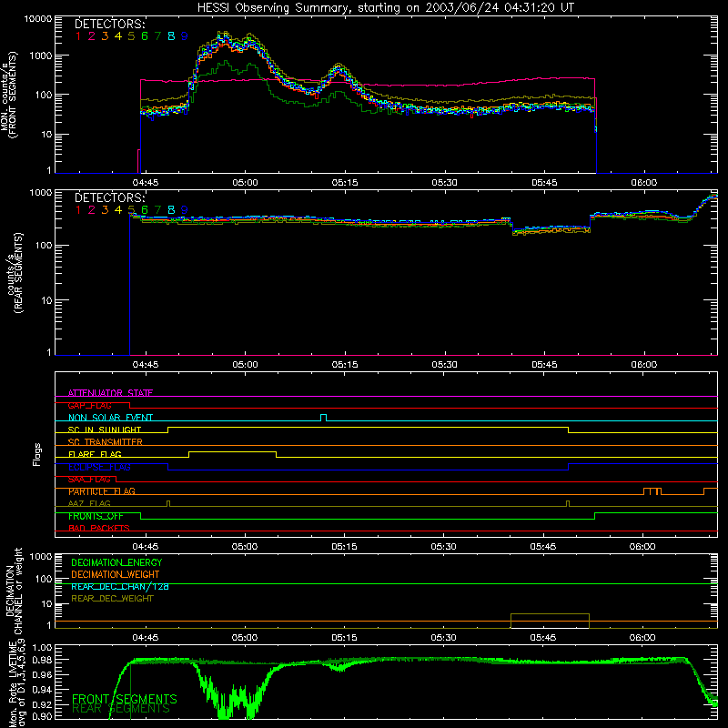Click the 0.98 tick on the livetime y-axis
728x728 pixels.
click(x=42, y=660)
